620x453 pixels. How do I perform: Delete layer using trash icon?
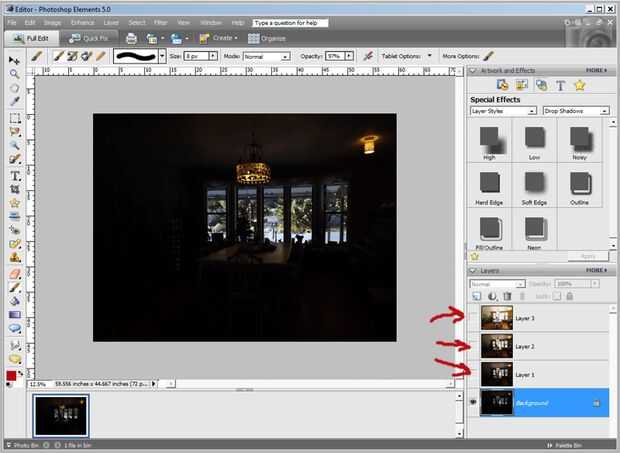point(507,296)
